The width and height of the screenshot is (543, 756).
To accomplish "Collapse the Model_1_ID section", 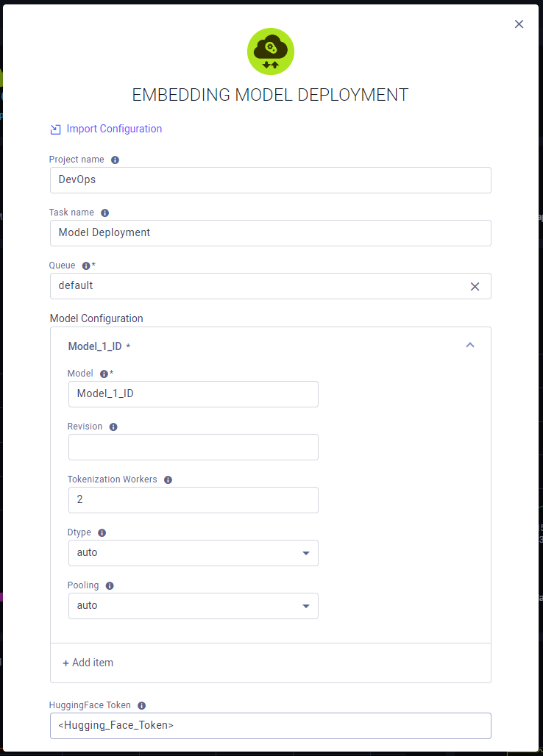I will (469, 344).
